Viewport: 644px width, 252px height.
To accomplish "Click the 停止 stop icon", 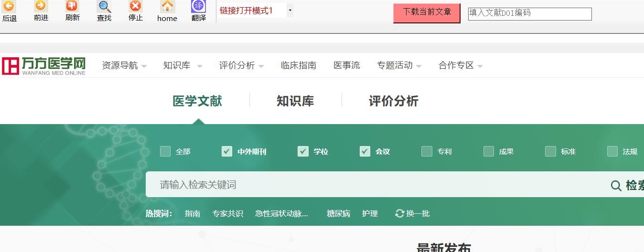I will coord(136,6).
